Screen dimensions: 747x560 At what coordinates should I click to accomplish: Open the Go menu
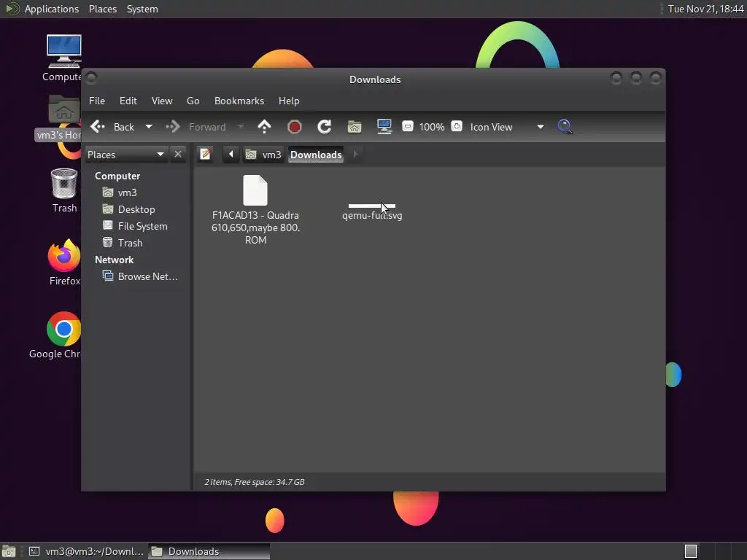coord(193,101)
